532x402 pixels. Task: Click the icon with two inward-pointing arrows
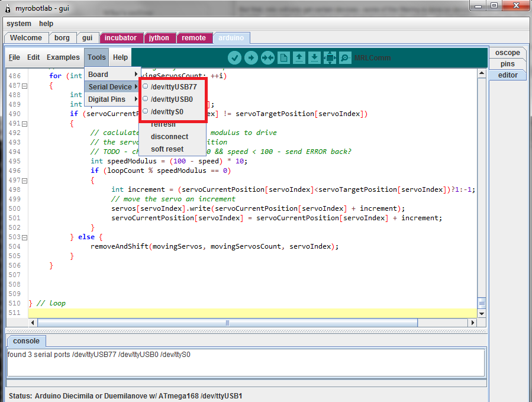(267, 57)
